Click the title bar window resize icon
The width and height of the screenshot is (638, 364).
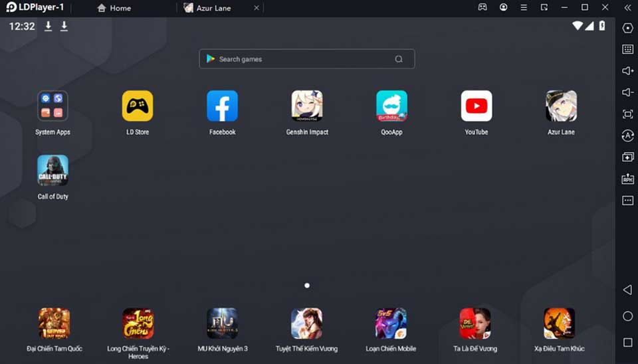click(x=544, y=7)
